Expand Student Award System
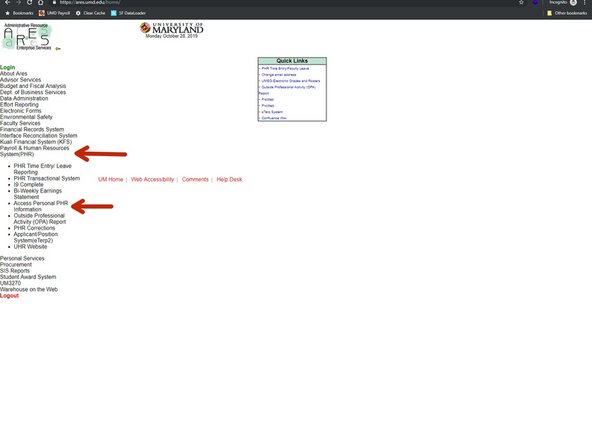 (x=28, y=277)
